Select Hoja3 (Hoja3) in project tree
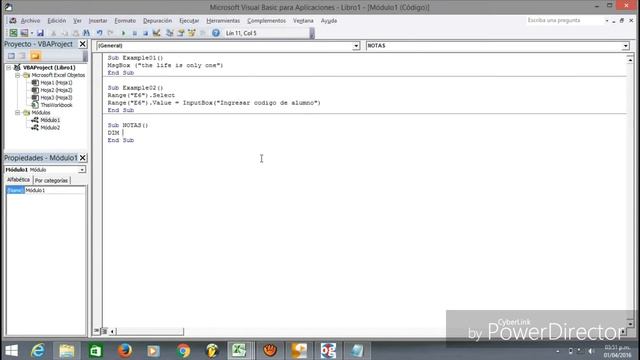The height and width of the screenshot is (360, 640). [56, 98]
